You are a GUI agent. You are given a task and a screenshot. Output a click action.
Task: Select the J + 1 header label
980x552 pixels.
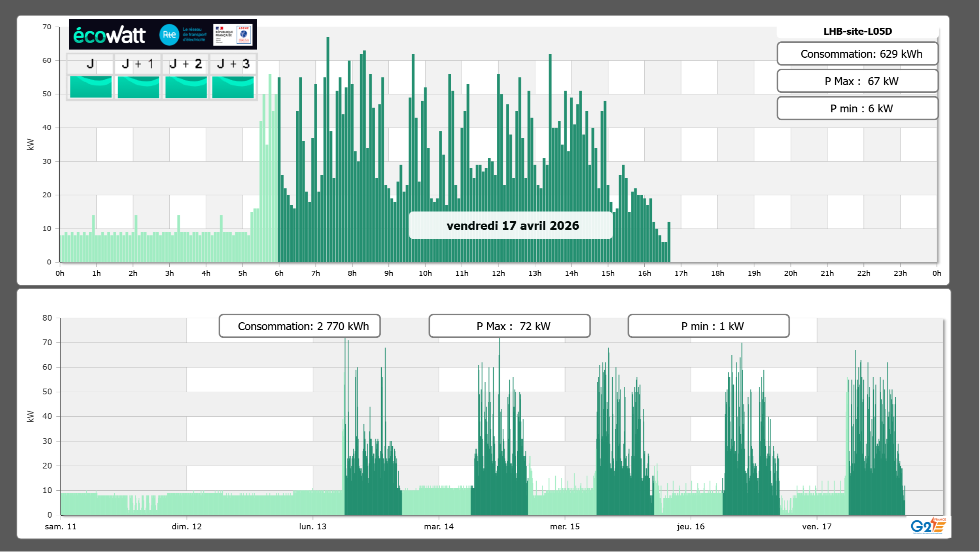(x=138, y=64)
